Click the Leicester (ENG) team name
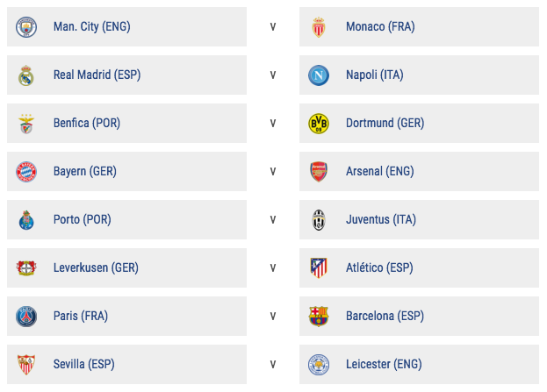Image resolution: width=547 pixels, height=392 pixels. 384,364
